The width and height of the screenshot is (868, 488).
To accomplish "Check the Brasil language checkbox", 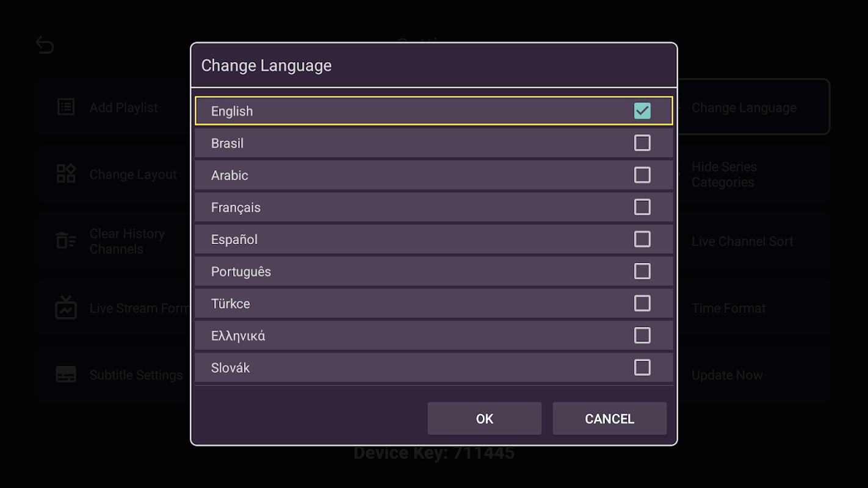I will (642, 143).
